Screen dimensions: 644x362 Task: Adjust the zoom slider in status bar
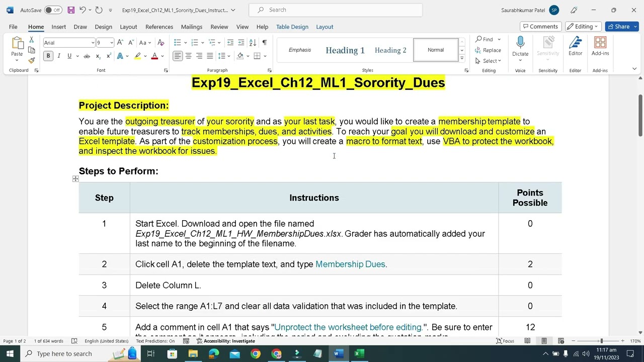coord(601,341)
